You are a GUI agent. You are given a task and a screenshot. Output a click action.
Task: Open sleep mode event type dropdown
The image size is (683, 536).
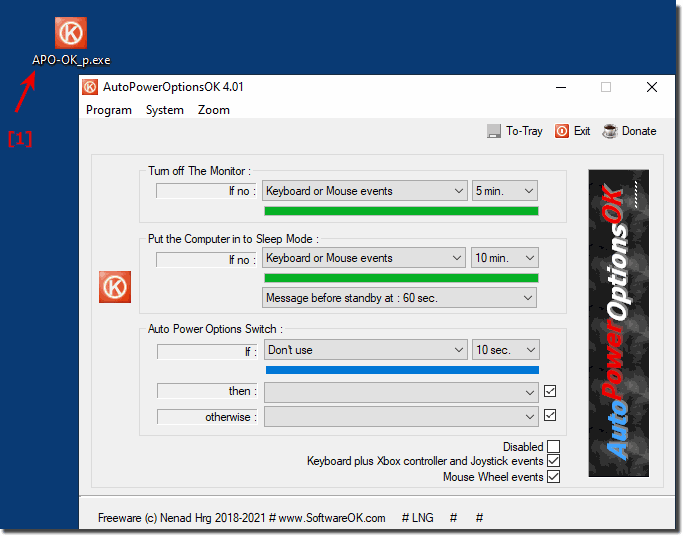364,258
